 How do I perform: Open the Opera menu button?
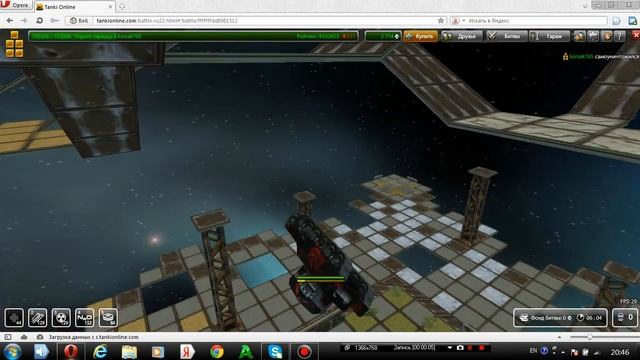point(15,5)
